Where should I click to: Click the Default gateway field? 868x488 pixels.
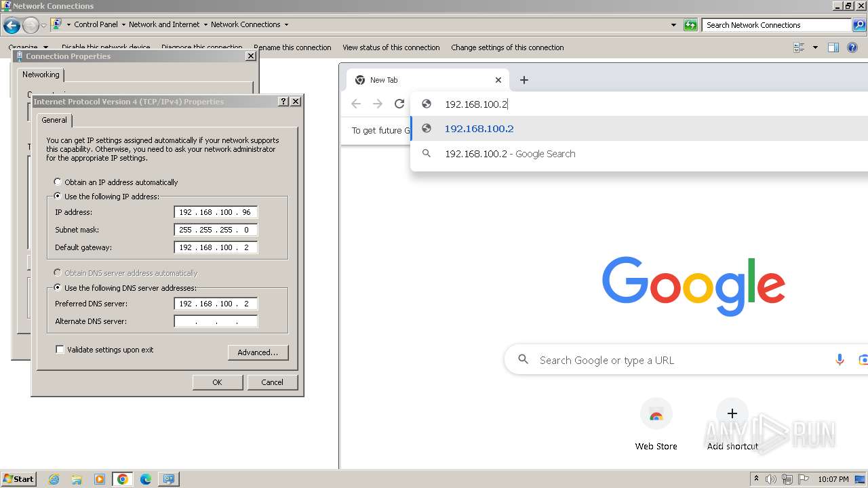pos(216,247)
